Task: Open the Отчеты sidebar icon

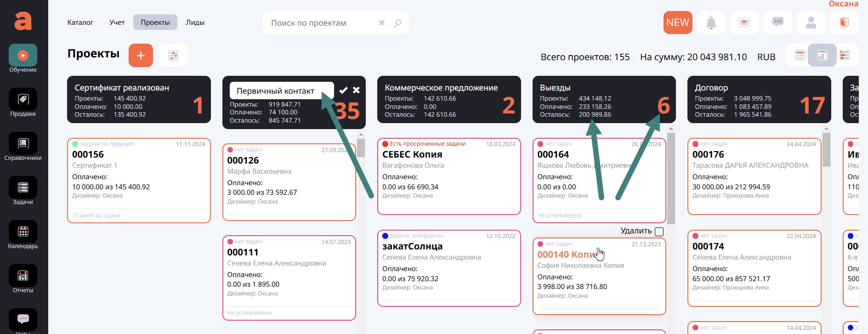Action: tap(23, 276)
